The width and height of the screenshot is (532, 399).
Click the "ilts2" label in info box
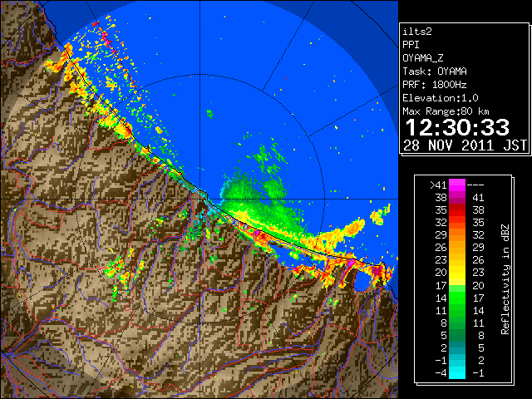click(x=417, y=32)
